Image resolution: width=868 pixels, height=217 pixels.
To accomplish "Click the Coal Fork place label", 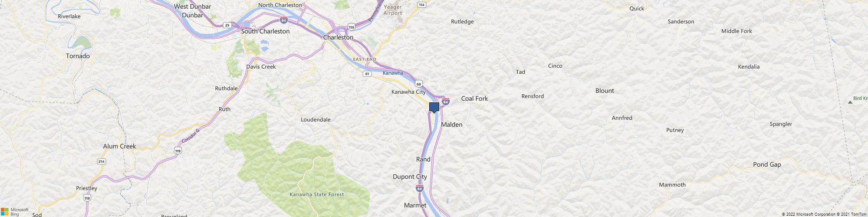I will coord(474,99).
